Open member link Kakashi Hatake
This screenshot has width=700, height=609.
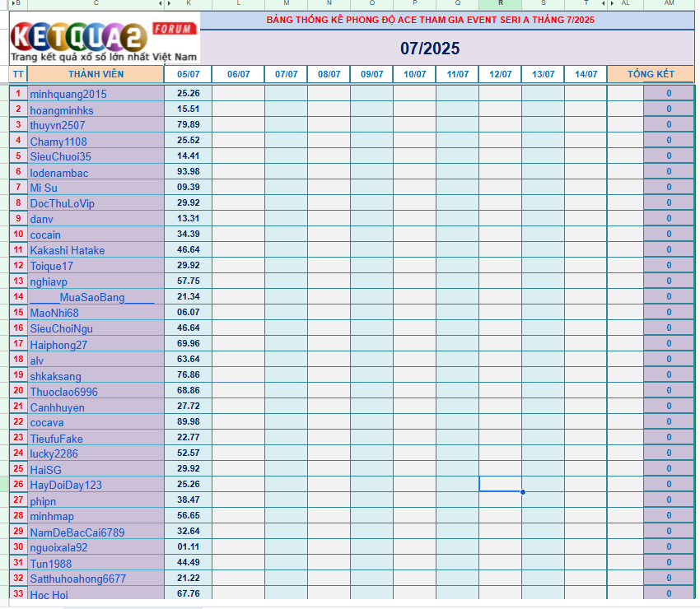click(x=68, y=250)
